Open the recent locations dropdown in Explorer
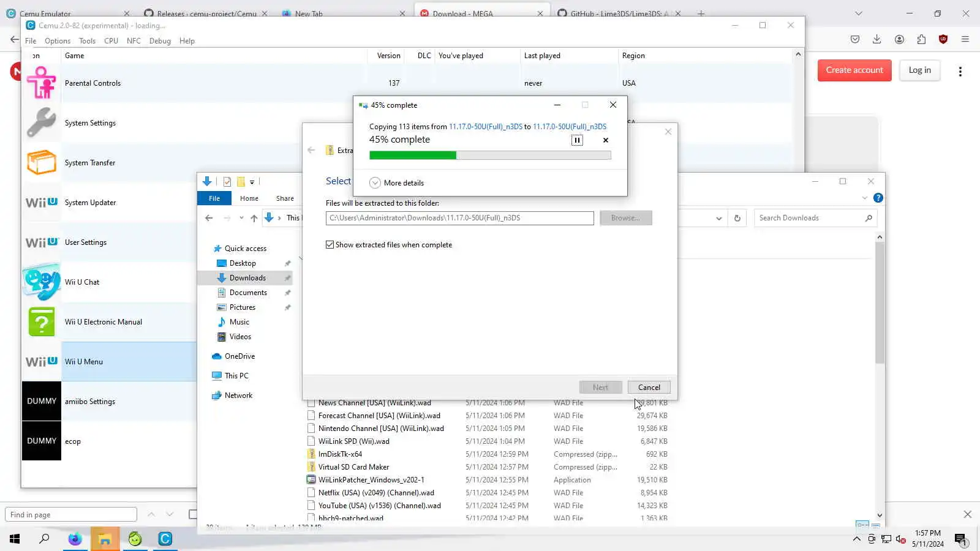This screenshot has width=980, height=551. pyautogui.click(x=241, y=218)
